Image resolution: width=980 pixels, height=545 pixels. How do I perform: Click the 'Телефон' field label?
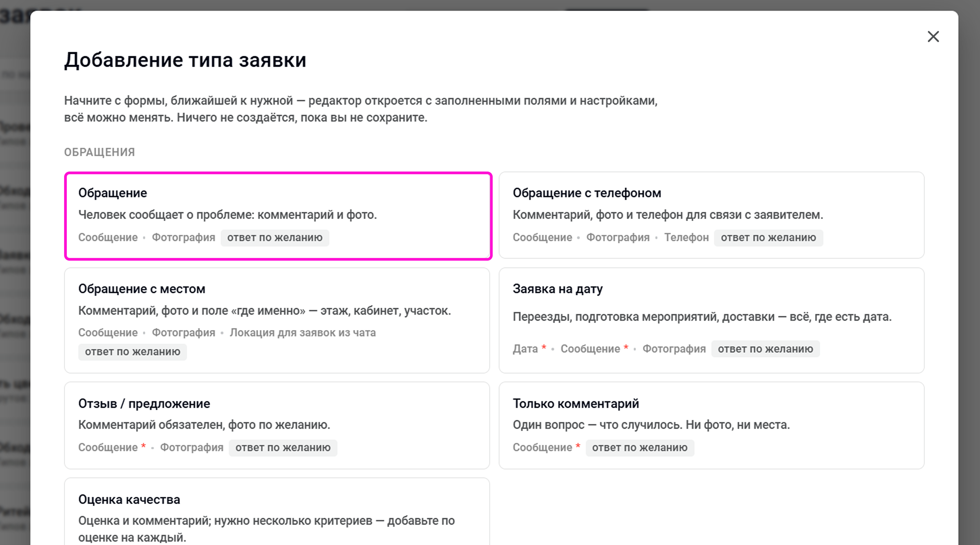click(686, 237)
